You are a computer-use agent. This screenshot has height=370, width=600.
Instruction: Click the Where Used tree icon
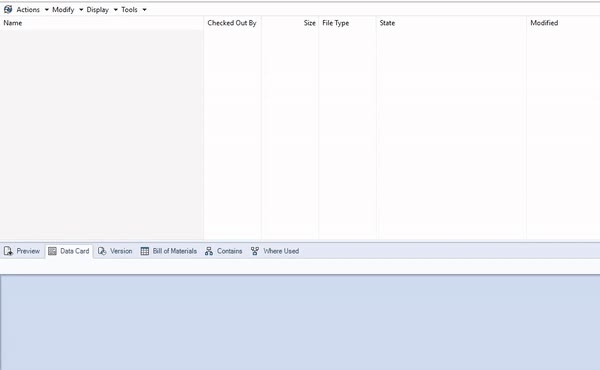[x=255, y=251]
